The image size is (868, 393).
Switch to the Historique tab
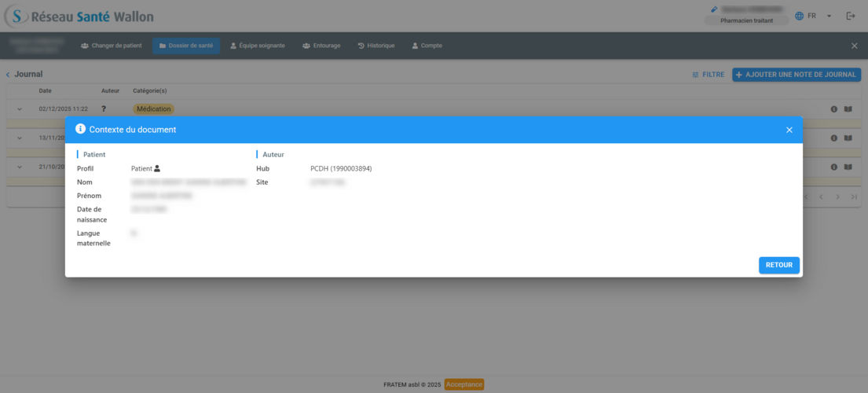pos(376,46)
